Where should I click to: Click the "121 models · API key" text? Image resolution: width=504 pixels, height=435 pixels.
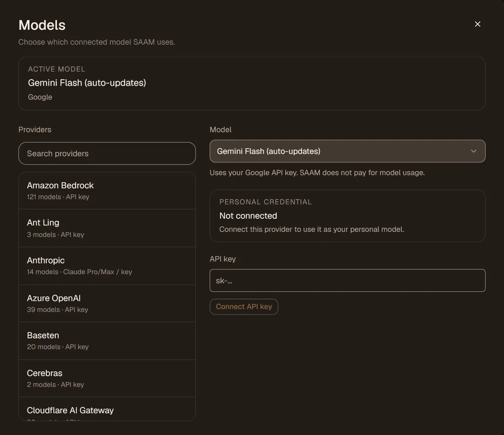pyautogui.click(x=58, y=197)
